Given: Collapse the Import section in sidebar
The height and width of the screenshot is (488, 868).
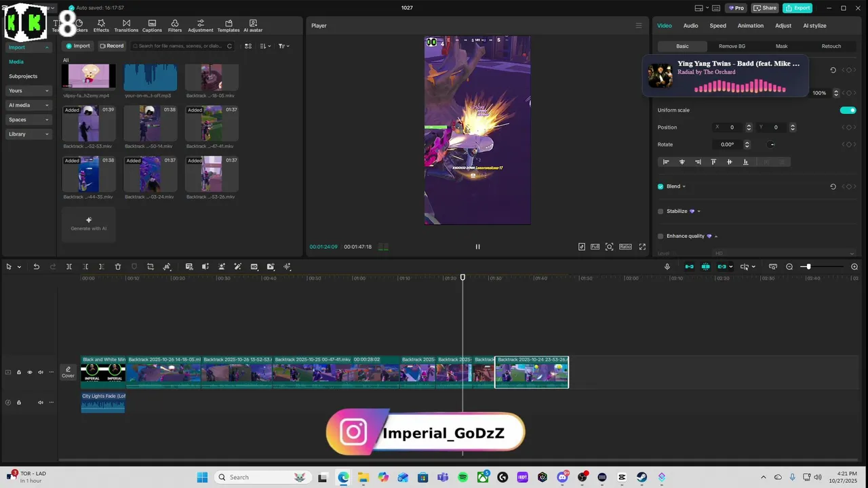Looking at the screenshot, I should [47, 47].
